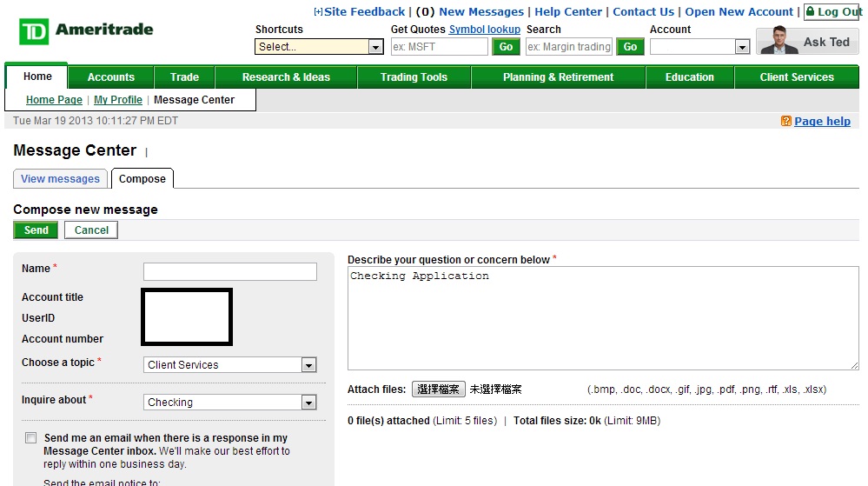
Task: Open the Client Services menu
Action: click(x=797, y=77)
